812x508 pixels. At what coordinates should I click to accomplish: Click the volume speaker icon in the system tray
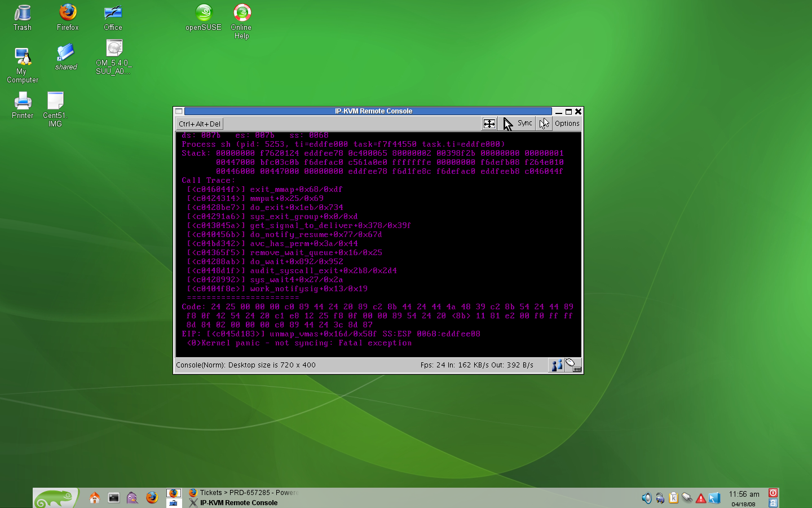click(646, 498)
